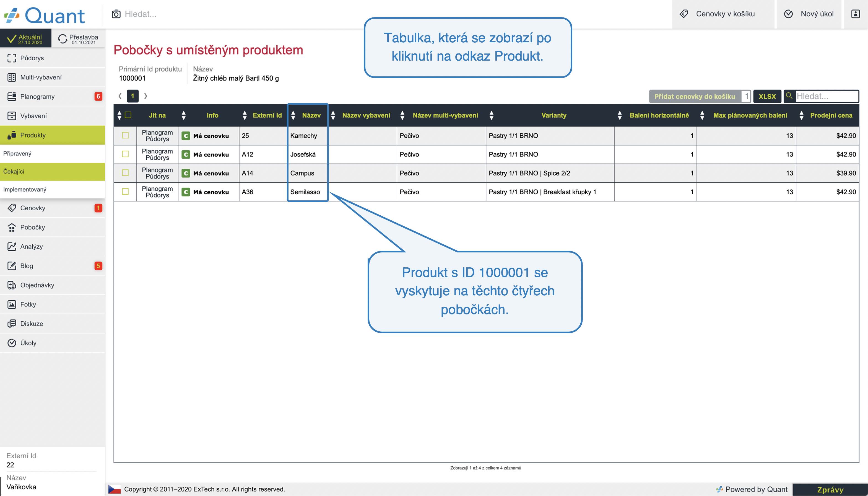Click the red badge 1 on Cenovky

click(98, 208)
